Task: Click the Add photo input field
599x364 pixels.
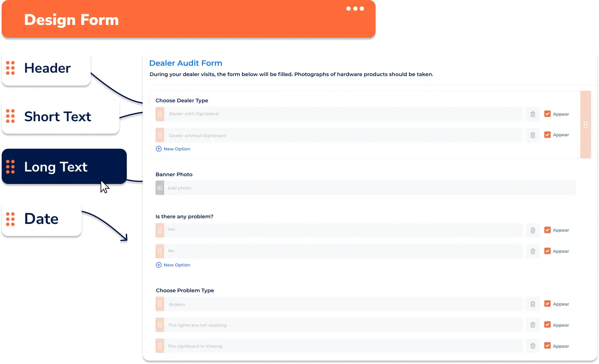Action: tap(370, 188)
